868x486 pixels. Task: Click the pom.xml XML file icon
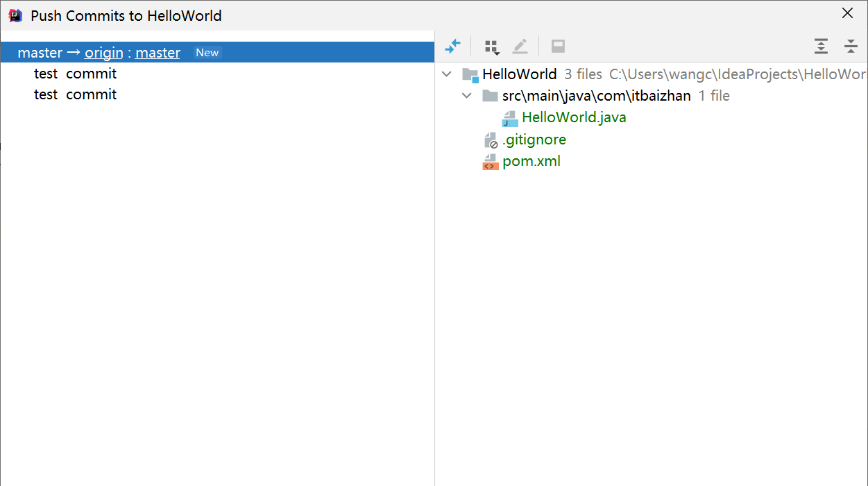pyautogui.click(x=491, y=162)
